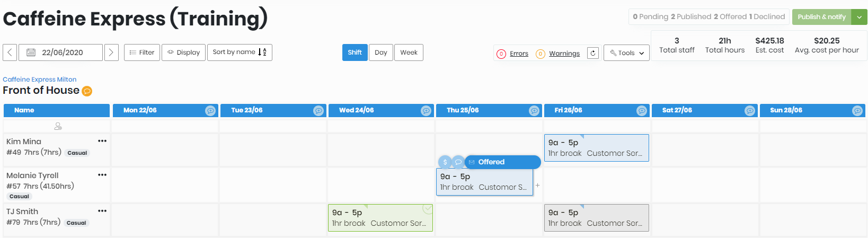868x238 pixels.
Task: Open the three-dot menu for TJ Smith
Action: click(x=102, y=211)
